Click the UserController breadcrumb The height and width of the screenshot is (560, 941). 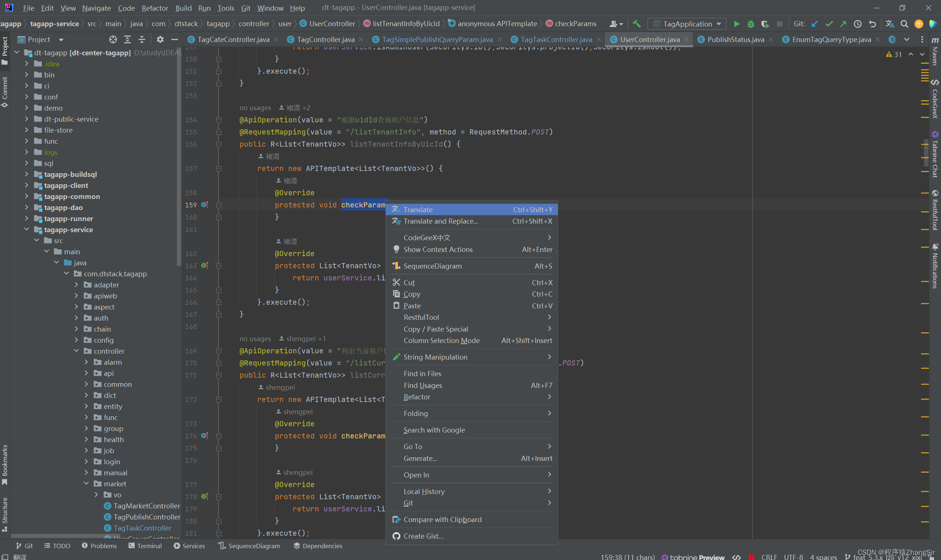328,24
